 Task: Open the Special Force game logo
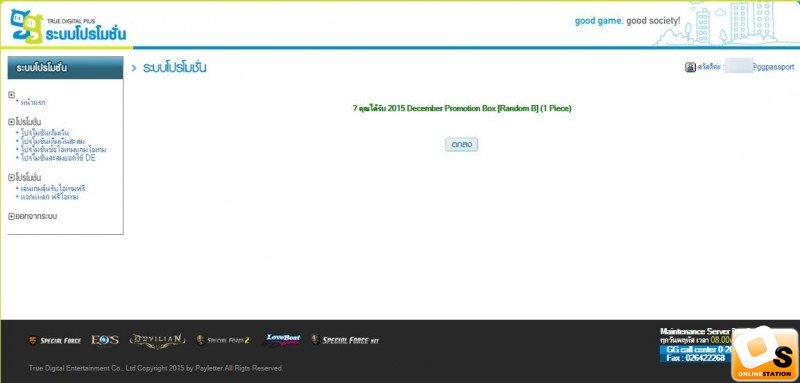pyautogui.click(x=55, y=341)
